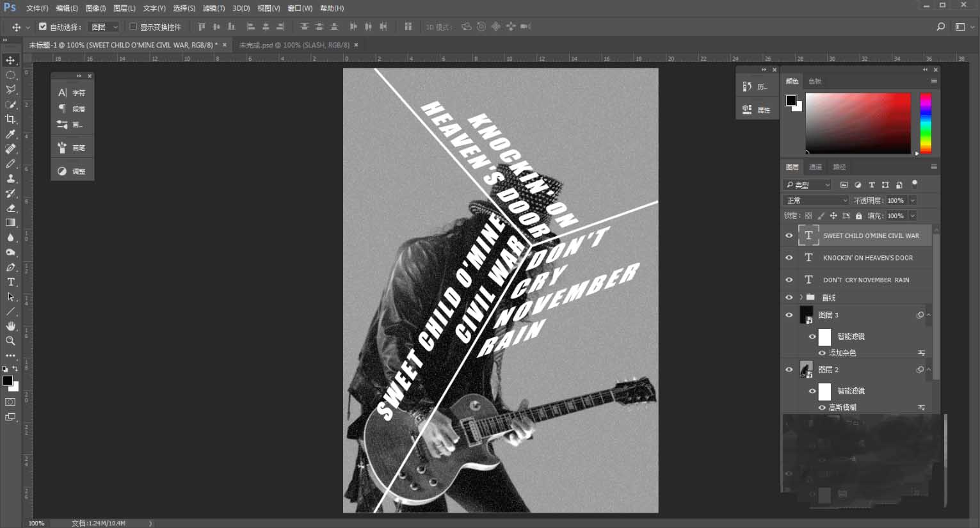Open the History (历...) panel
This screenshot has height=528, width=980.
point(755,86)
